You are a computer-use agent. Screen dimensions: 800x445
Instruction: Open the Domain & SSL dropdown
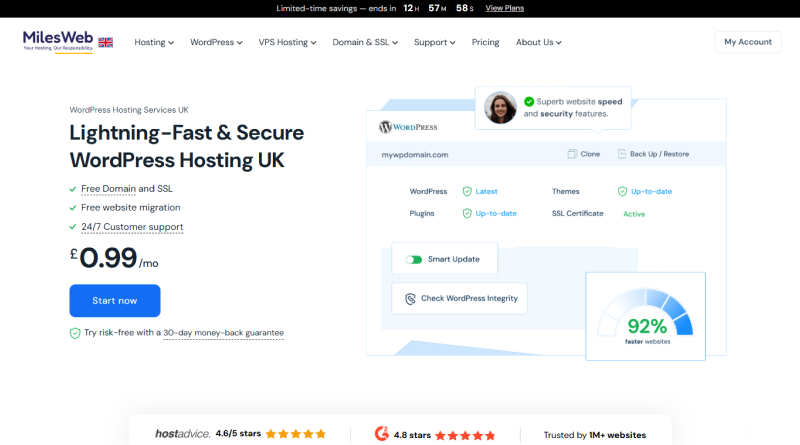click(x=365, y=42)
